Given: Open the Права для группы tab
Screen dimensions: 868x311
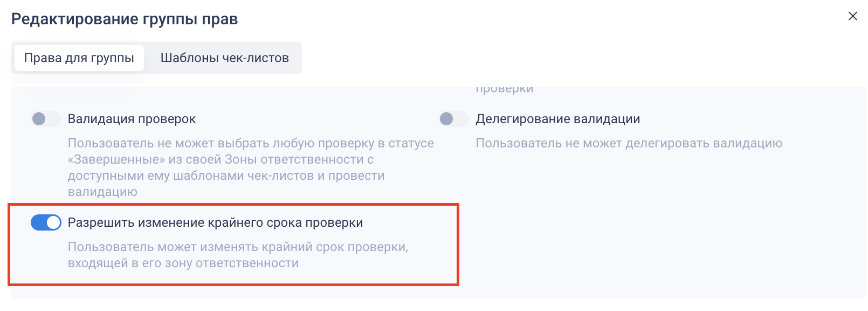Looking at the screenshot, I should (x=79, y=58).
